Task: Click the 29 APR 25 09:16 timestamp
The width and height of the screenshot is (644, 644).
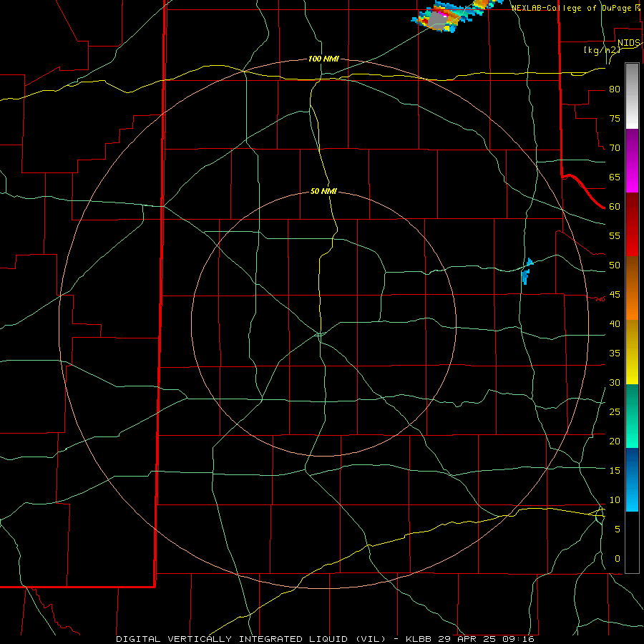Action: click(488, 639)
